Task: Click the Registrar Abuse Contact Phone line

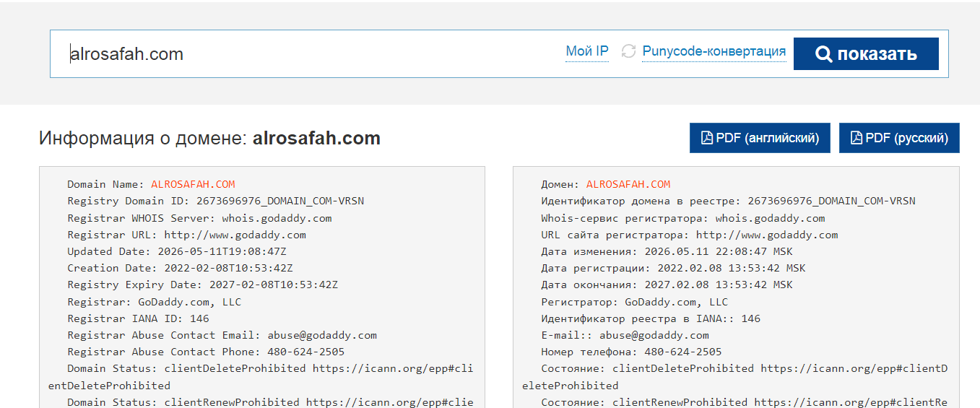Action: (x=206, y=352)
